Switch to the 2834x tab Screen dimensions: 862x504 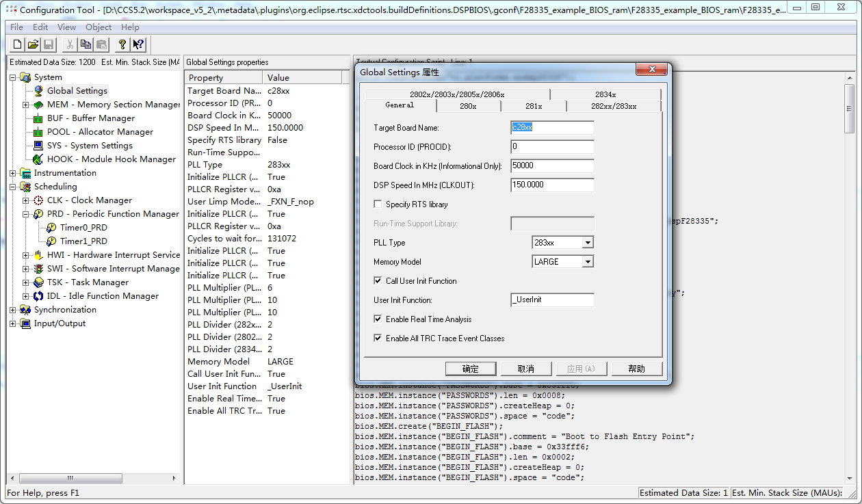tap(605, 94)
